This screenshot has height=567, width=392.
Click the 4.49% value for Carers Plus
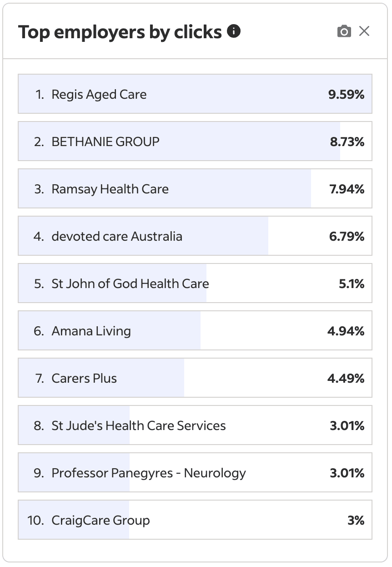(x=346, y=378)
